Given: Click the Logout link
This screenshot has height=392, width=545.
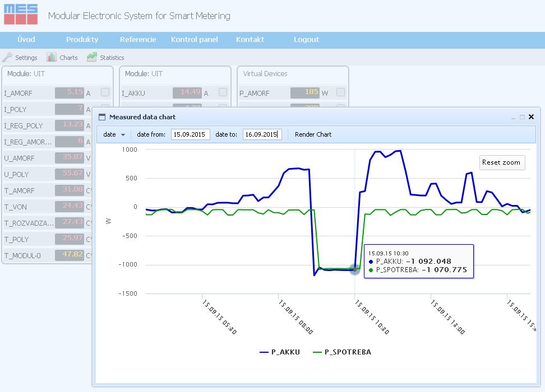Looking at the screenshot, I should tap(306, 39).
